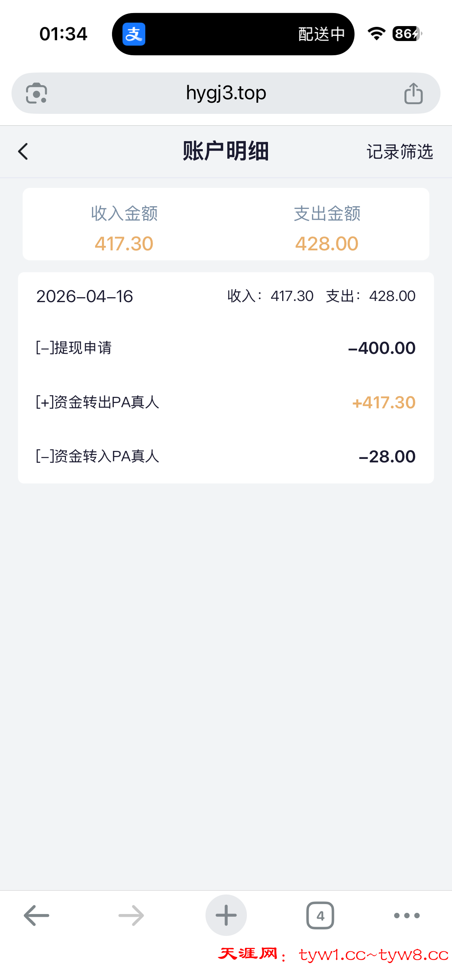Open the 资金转入PA真人 -28.00 record
The height and width of the screenshot is (980, 452).
tap(226, 456)
